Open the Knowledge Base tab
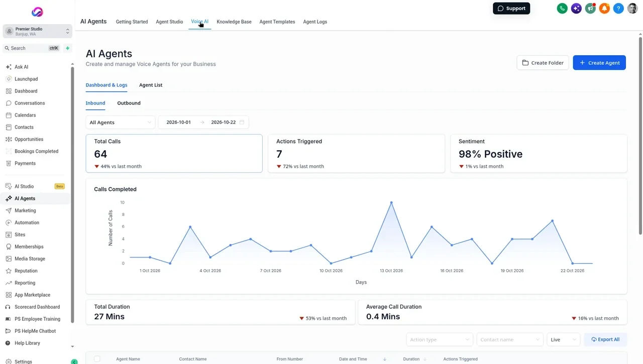 (x=234, y=22)
